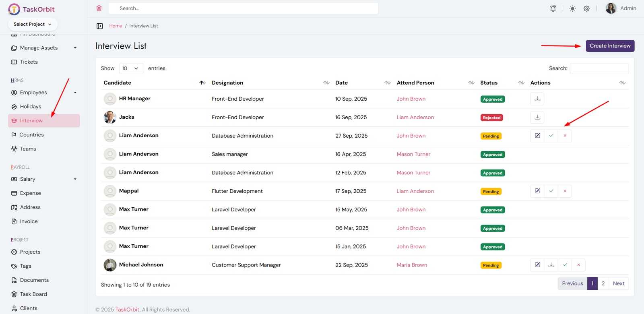Click the notification bell icon
644x314 pixels.
[x=553, y=8]
